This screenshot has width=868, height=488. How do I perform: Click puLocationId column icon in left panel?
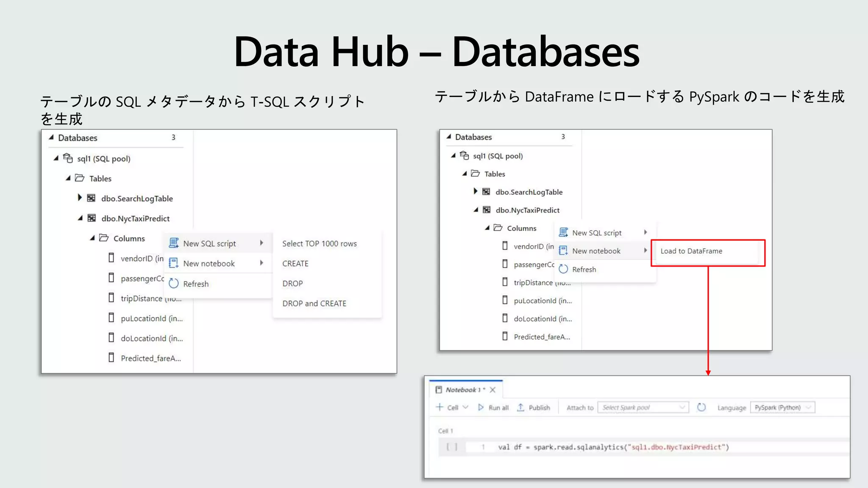(x=111, y=318)
